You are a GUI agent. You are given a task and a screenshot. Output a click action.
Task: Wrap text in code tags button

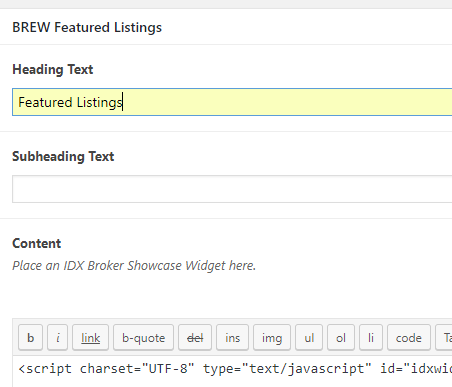[409, 337]
